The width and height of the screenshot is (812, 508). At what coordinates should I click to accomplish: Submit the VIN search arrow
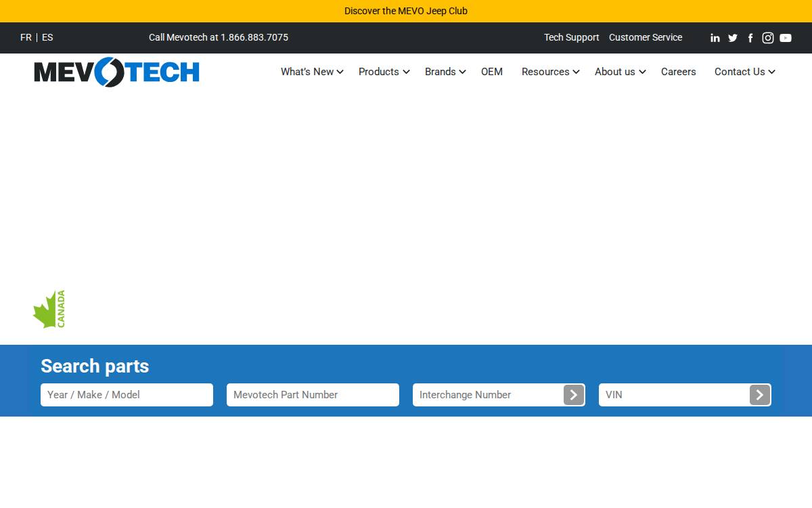(760, 395)
